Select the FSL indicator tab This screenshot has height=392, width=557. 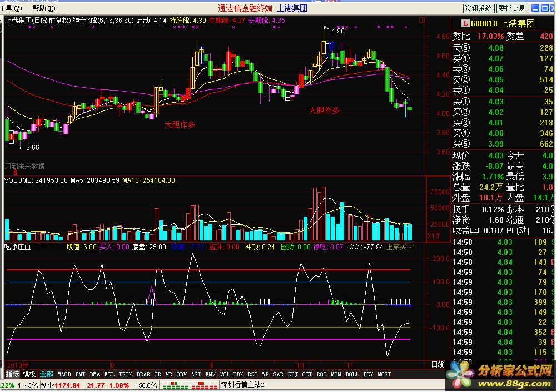click(110, 374)
